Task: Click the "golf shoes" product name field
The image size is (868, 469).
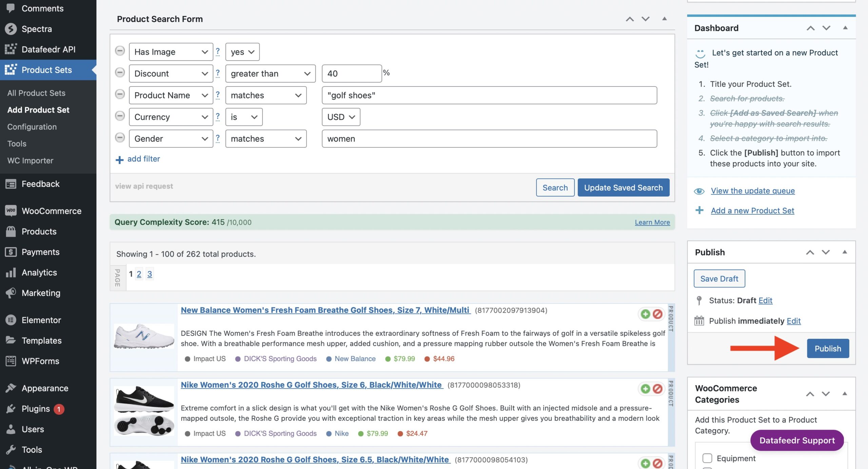Action: click(x=489, y=95)
